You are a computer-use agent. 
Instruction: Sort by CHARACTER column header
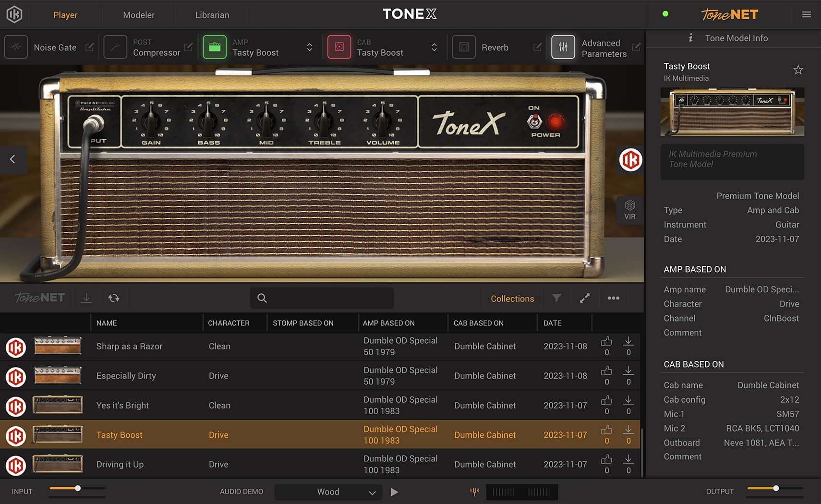(x=229, y=323)
